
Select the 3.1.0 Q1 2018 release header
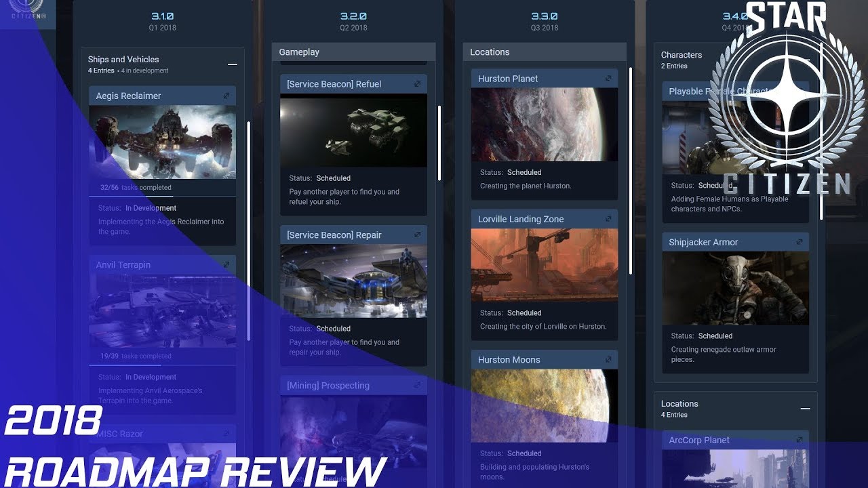[162, 22]
